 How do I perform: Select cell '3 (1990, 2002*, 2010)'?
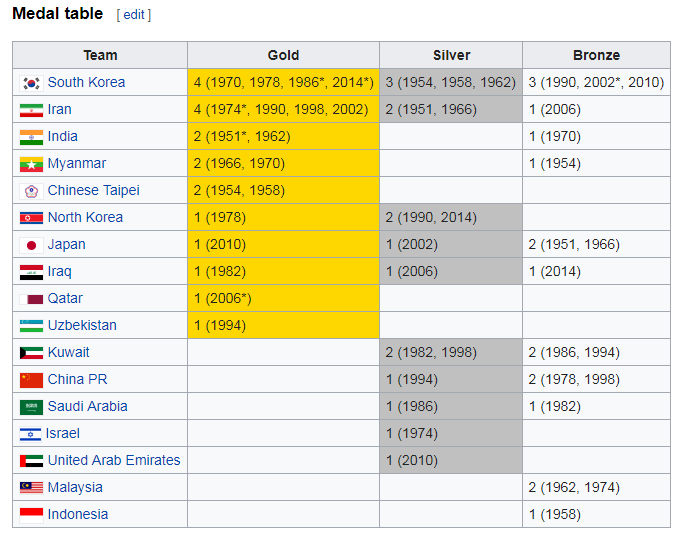[x=596, y=82]
